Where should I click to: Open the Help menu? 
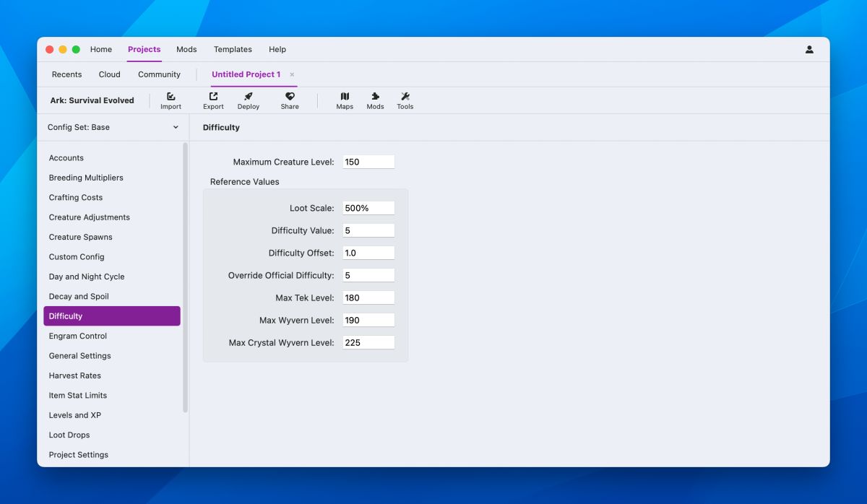(x=277, y=49)
